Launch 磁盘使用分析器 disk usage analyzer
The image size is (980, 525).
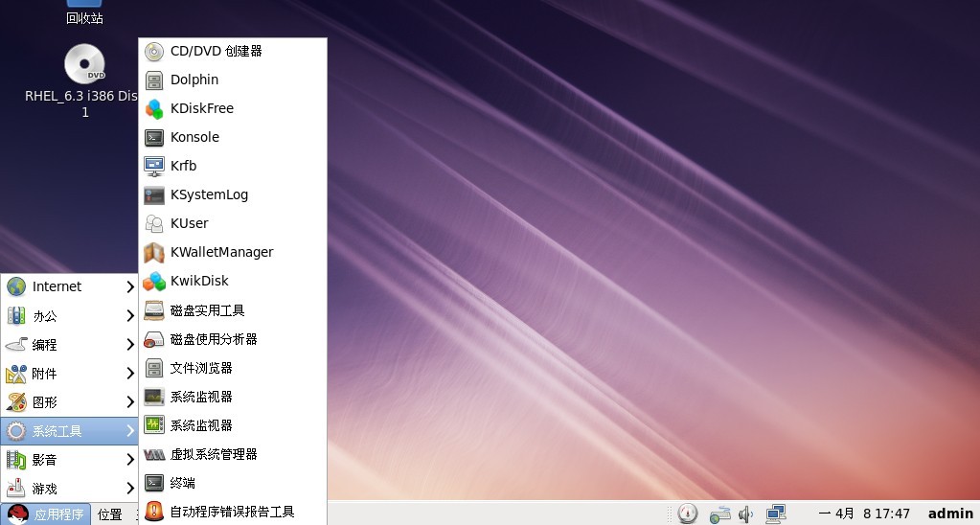point(233,339)
